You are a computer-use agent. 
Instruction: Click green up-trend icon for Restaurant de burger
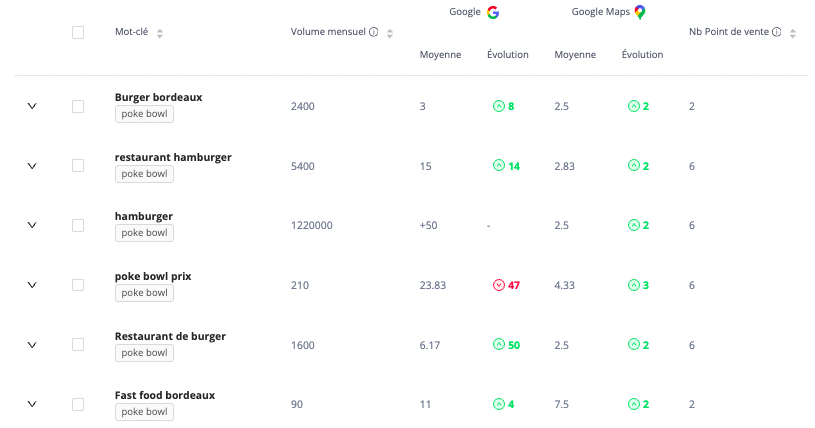(498, 345)
